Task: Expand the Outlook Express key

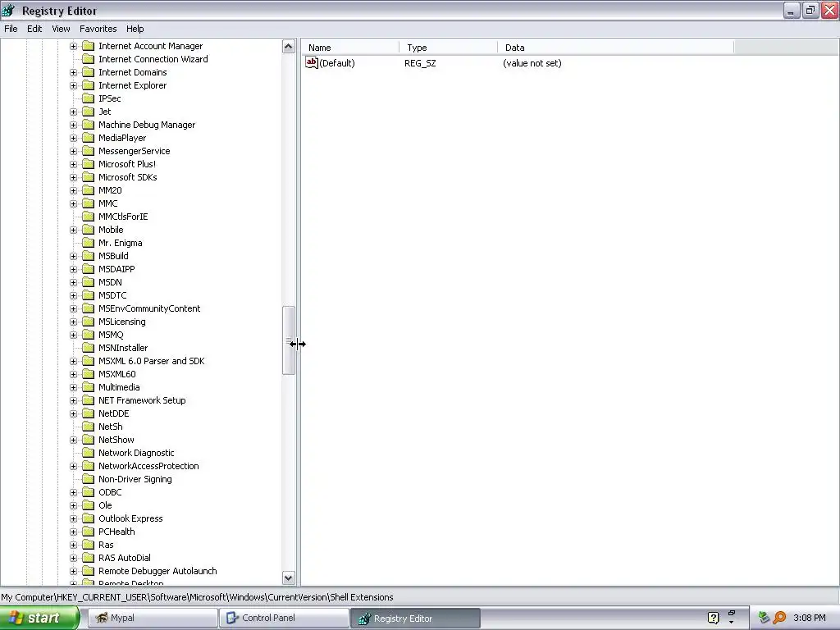Action: [x=73, y=518]
